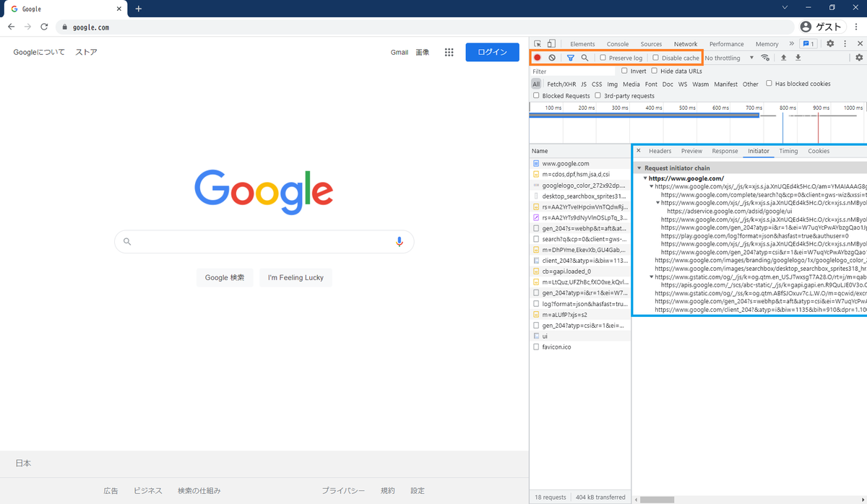Open the No throttling dropdown
The width and height of the screenshot is (867, 504).
pos(729,58)
